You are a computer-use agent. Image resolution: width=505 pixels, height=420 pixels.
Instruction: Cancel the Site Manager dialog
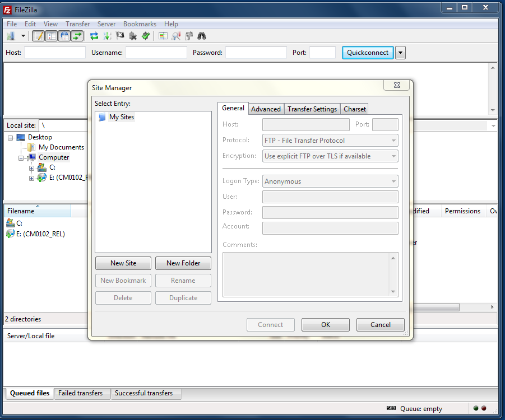[x=381, y=325]
